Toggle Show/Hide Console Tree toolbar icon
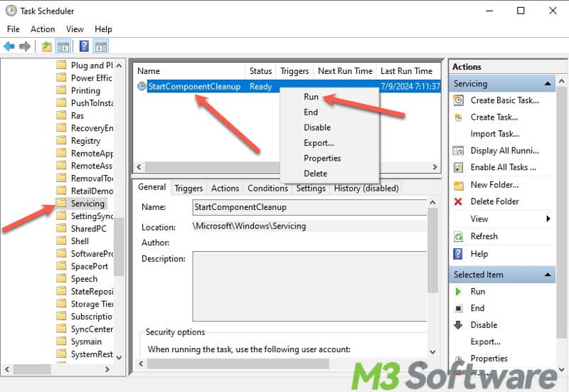This screenshot has height=392, width=569. [x=63, y=46]
